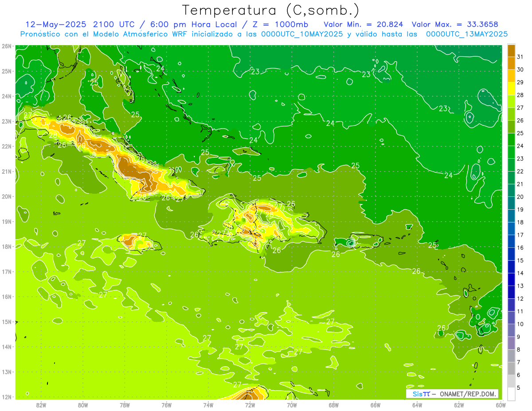Screen dimensions: 532x411
Task: Click the 'Temperatura (C,somb.)' chart title
Action: (271, 10)
